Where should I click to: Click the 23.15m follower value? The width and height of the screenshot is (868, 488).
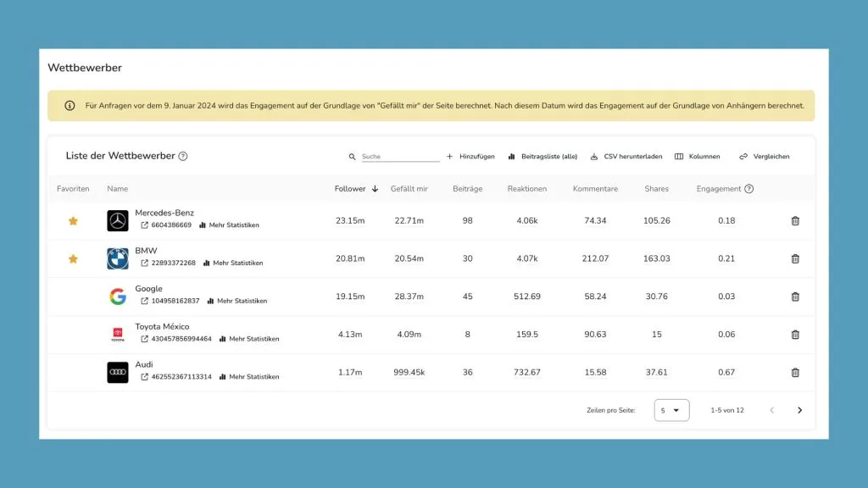click(350, 221)
